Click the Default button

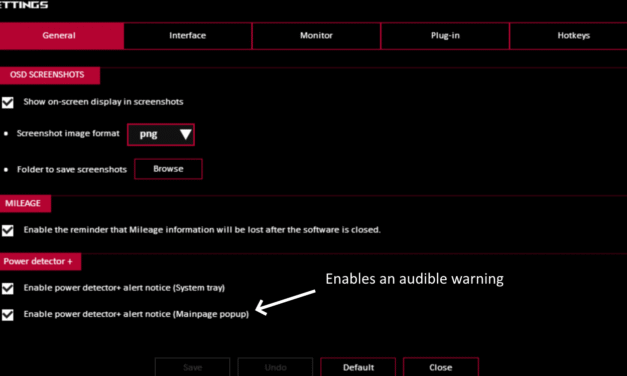click(358, 367)
